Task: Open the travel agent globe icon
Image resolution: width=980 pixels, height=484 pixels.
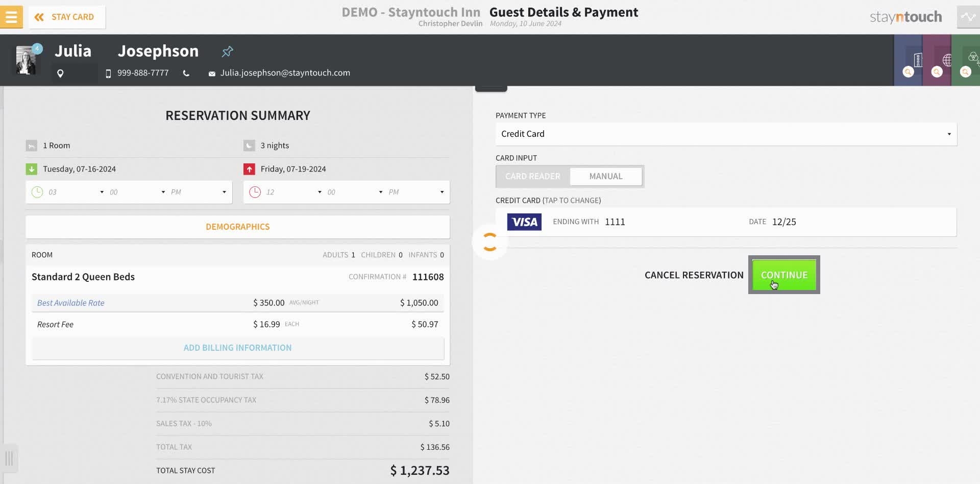Action: click(x=947, y=60)
